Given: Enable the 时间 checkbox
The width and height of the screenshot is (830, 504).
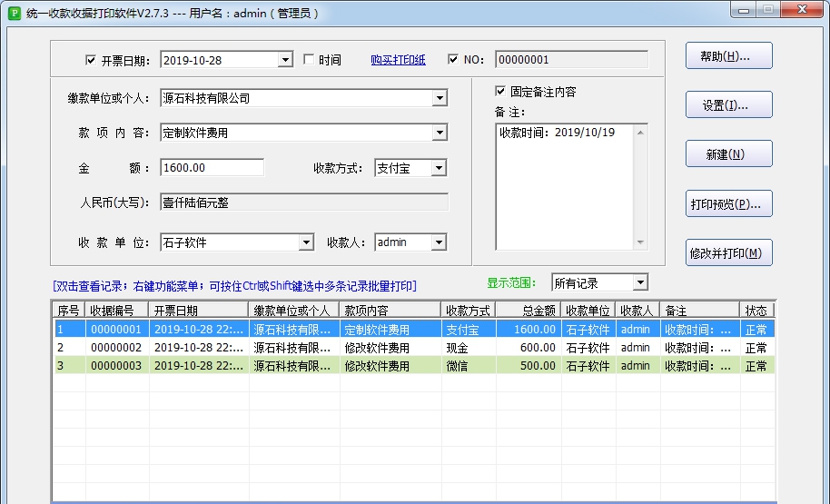Looking at the screenshot, I should click(309, 60).
